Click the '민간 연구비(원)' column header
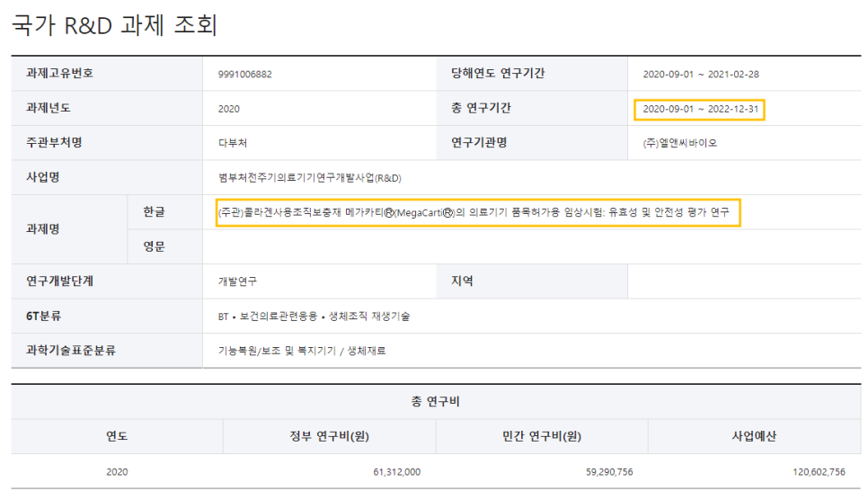Image resolution: width=868 pixels, height=491 pixels. tap(542, 436)
